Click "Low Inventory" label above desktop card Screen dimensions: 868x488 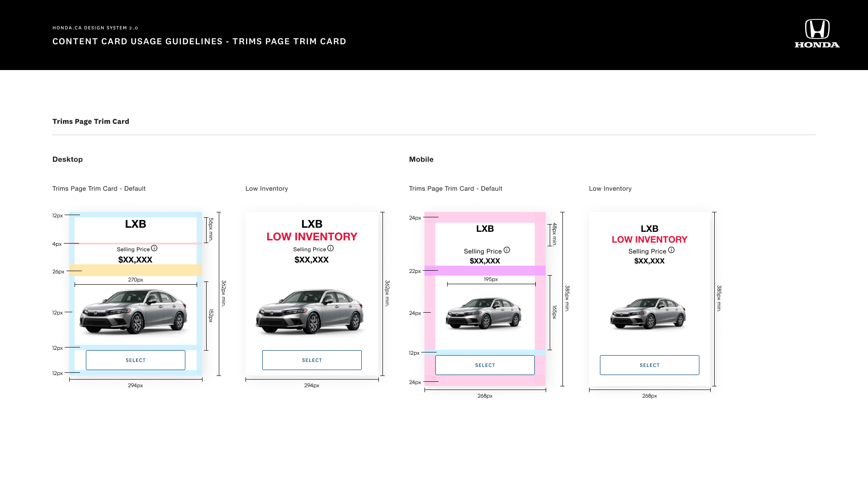267,188
